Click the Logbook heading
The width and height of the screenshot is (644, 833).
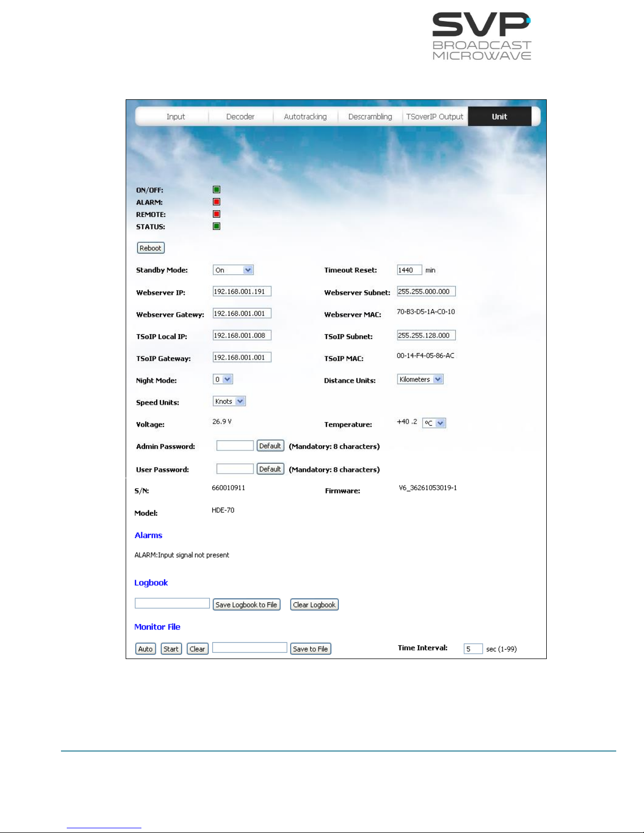(x=151, y=583)
